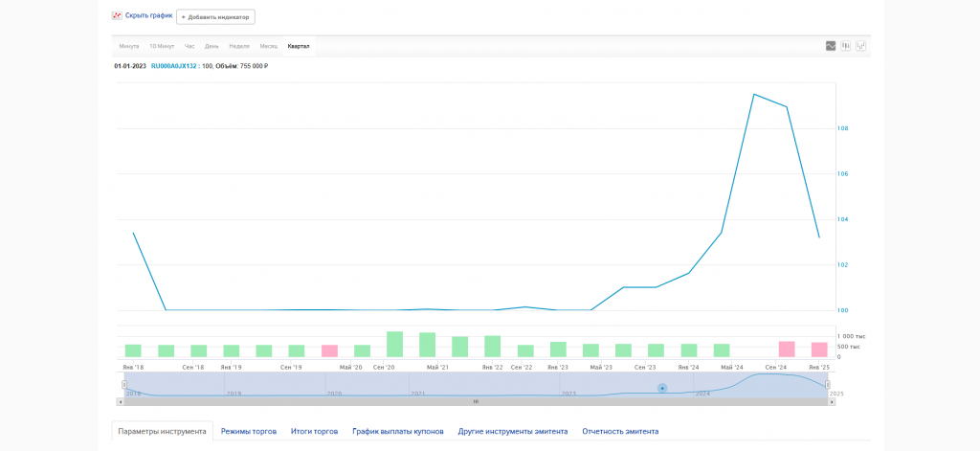The width and height of the screenshot is (980, 451).
Task: Click the tallest green volume bar
Action: click(394, 344)
